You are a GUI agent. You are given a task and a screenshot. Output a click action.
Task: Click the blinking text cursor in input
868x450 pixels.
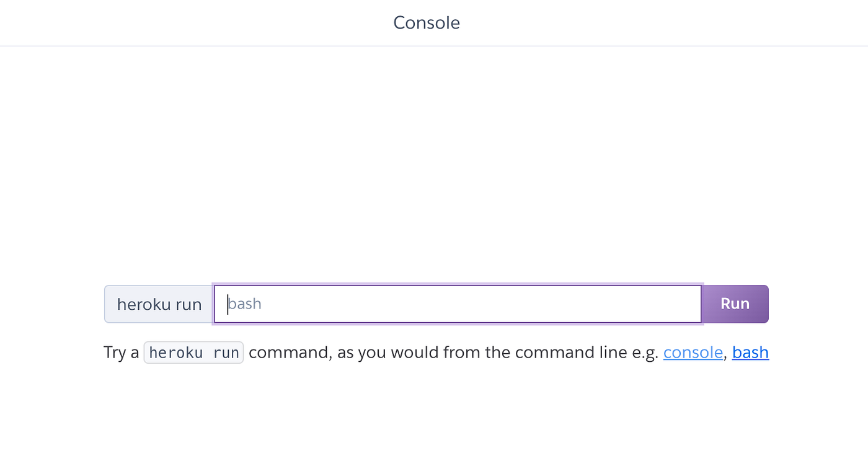pos(228,304)
